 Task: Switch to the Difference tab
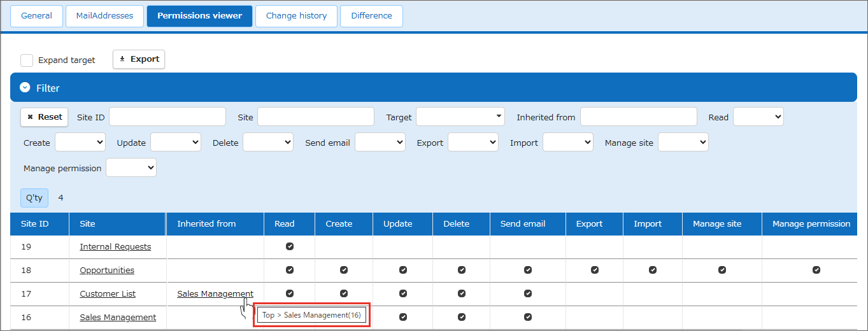click(x=371, y=16)
